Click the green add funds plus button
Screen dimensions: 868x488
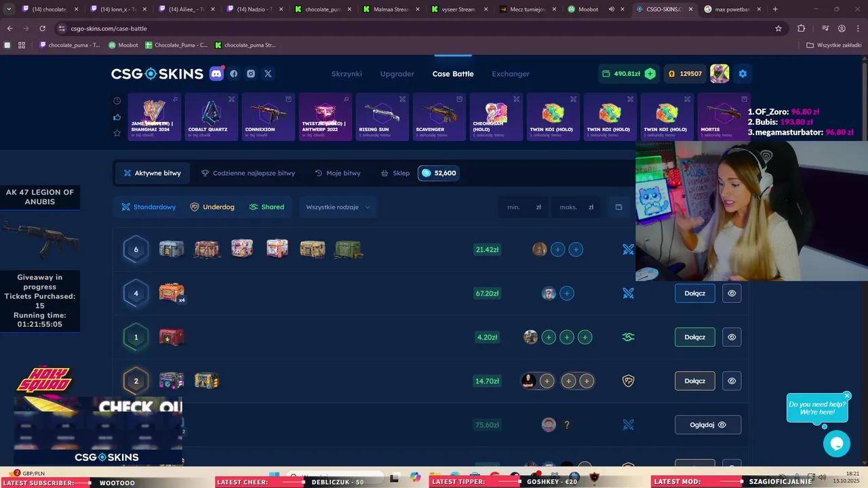click(x=650, y=74)
